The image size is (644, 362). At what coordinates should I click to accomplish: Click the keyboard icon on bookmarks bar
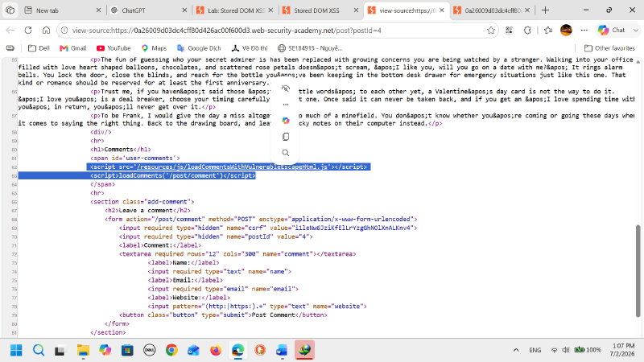pos(10,48)
